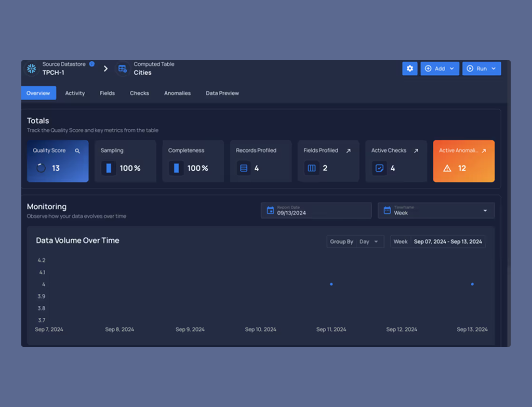Go to TPCH-1 source datastore link

tap(54, 73)
